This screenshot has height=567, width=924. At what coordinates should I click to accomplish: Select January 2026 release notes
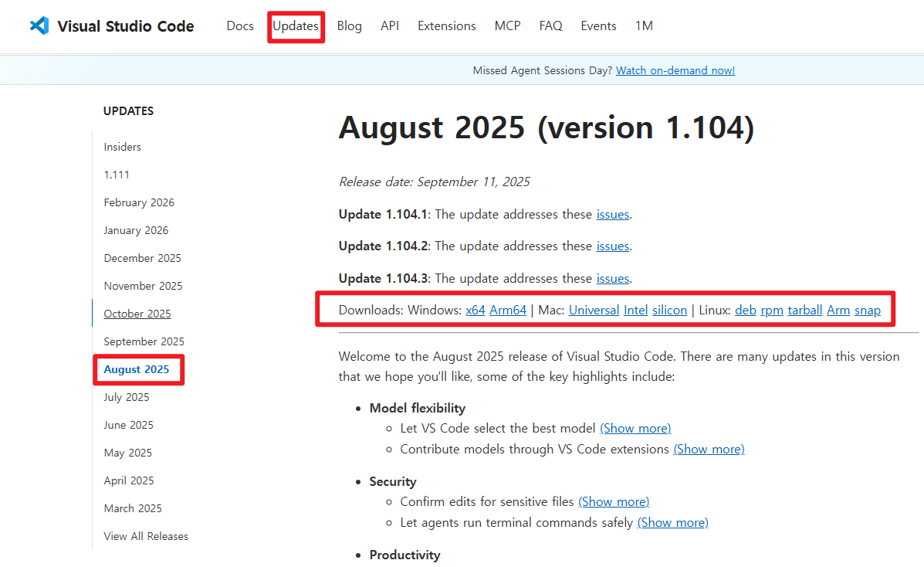click(x=136, y=230)
